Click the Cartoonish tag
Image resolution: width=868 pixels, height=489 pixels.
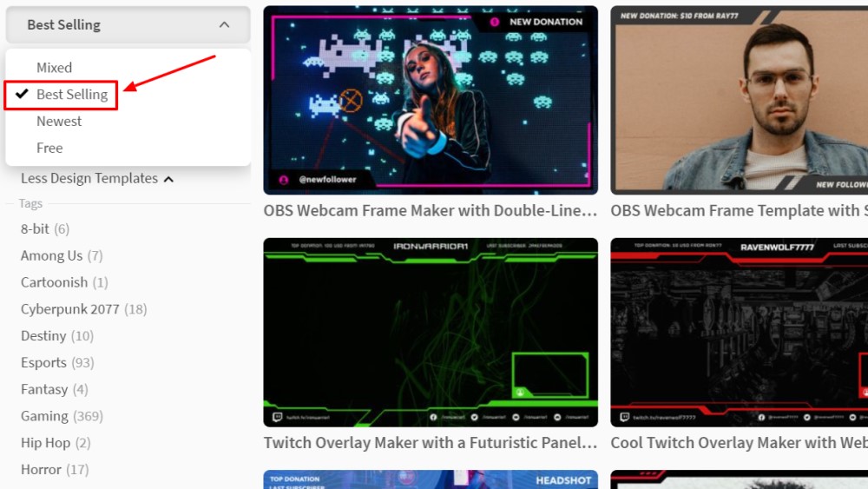tap(54, 283)
